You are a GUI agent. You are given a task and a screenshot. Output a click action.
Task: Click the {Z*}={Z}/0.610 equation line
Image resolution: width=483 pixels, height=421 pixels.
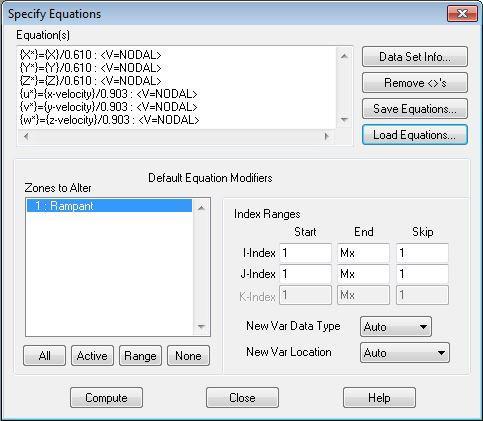[90, 81]
